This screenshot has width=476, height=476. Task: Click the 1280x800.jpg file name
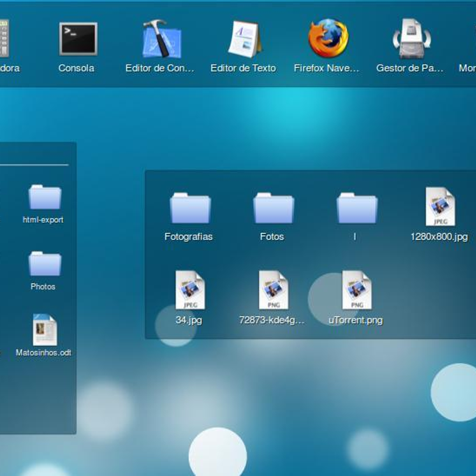point(439,237)
